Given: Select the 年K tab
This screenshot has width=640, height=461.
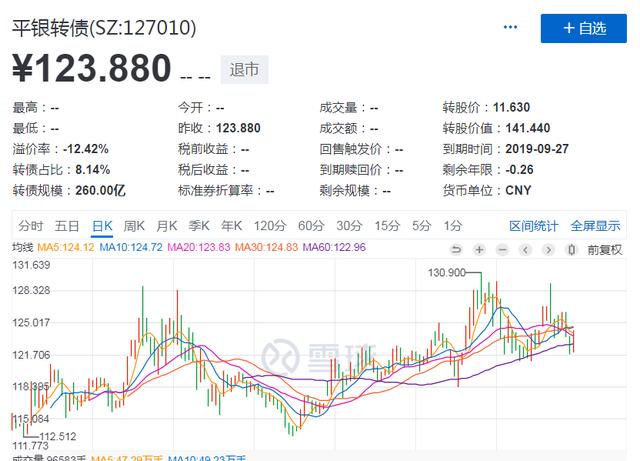Looking at the screenshot, I should tap(231, 226).
